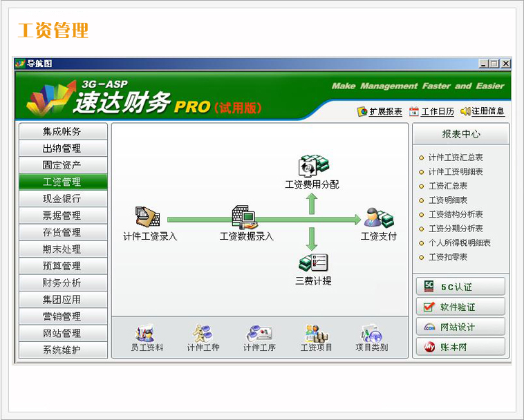This screenshot has height=420, width=524.
Task: Open the 网站管理 module
Action: coord(63,333)
